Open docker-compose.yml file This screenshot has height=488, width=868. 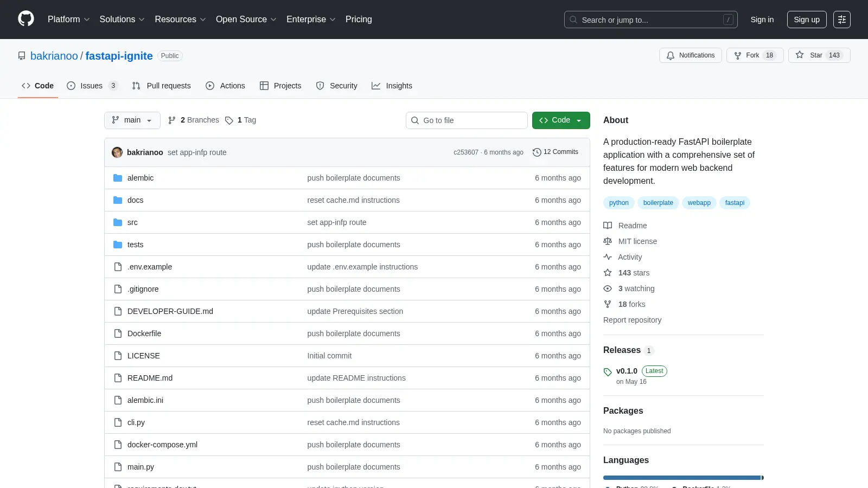162,445
